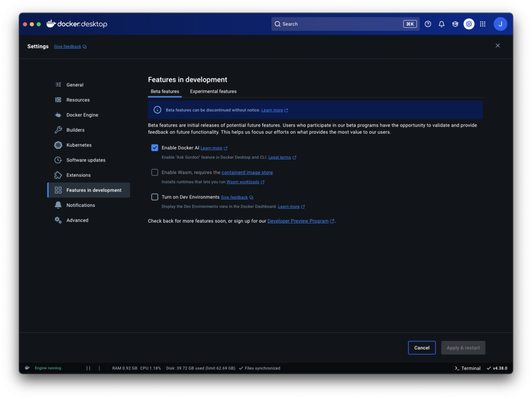Select Kubernetes in the settings sidebar

click(x=78, y=145)
